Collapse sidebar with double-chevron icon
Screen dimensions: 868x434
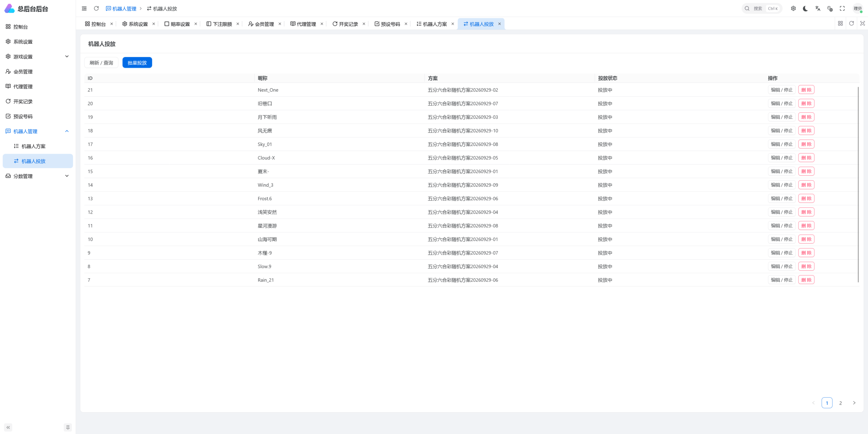(8, 428)
